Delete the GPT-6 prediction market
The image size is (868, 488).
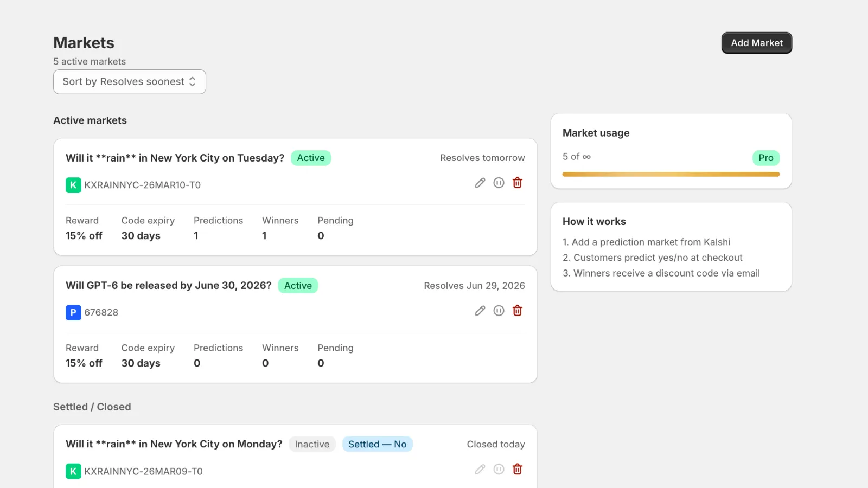point(517,310)
